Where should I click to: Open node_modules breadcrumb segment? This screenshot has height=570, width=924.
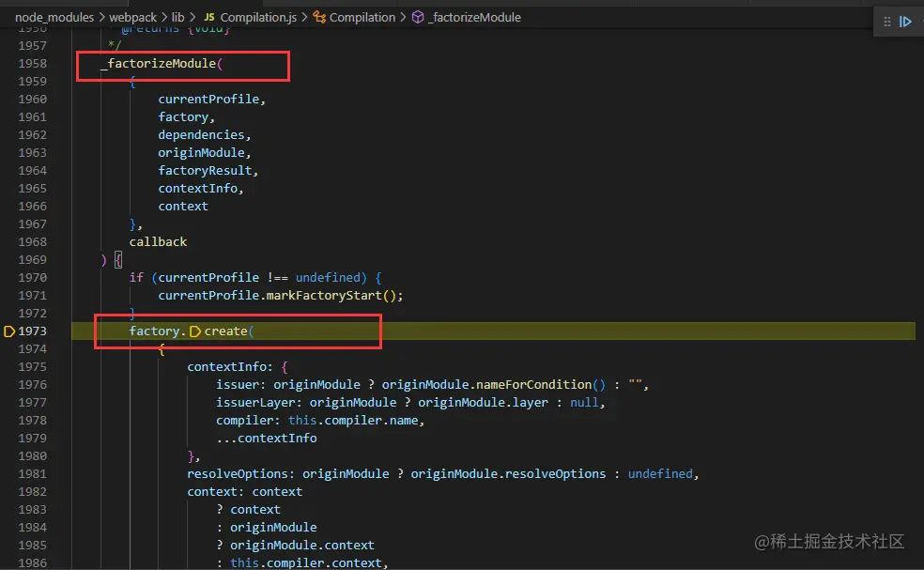(x=54, y=17)
